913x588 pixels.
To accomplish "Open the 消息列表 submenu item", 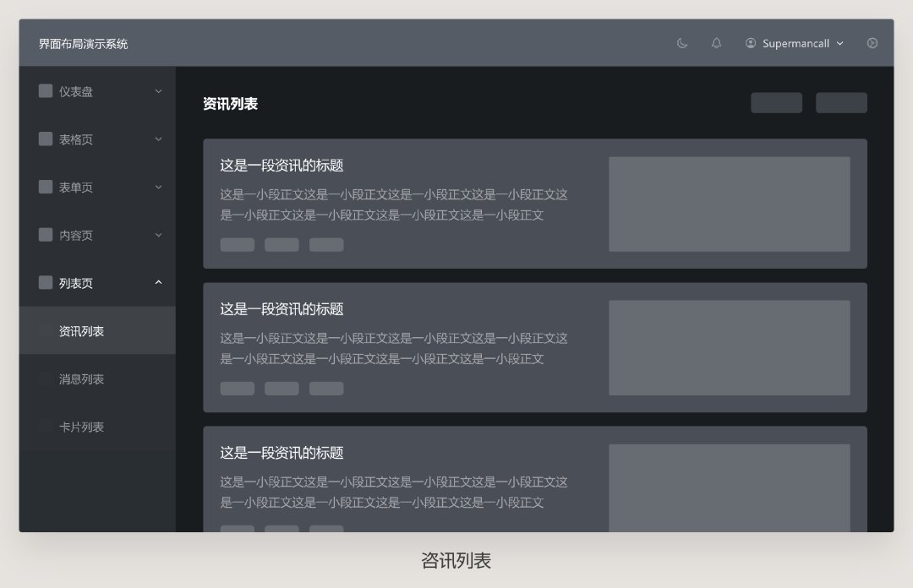I will point(97,379).
